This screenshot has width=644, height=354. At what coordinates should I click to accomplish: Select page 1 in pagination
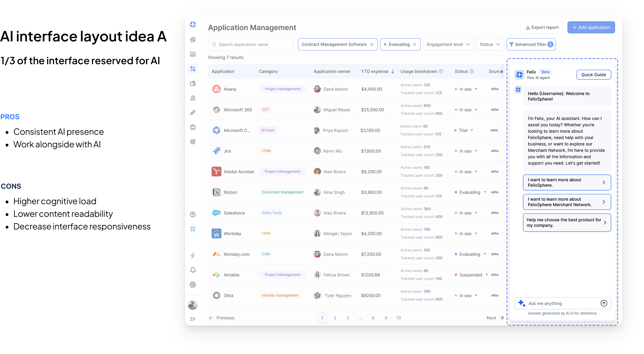[322, 318]
